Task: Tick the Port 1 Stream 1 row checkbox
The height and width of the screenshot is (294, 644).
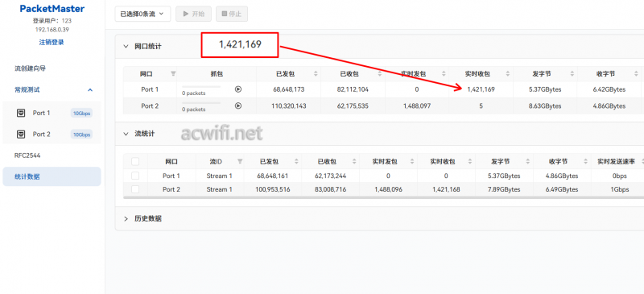Action: point(135,176)
